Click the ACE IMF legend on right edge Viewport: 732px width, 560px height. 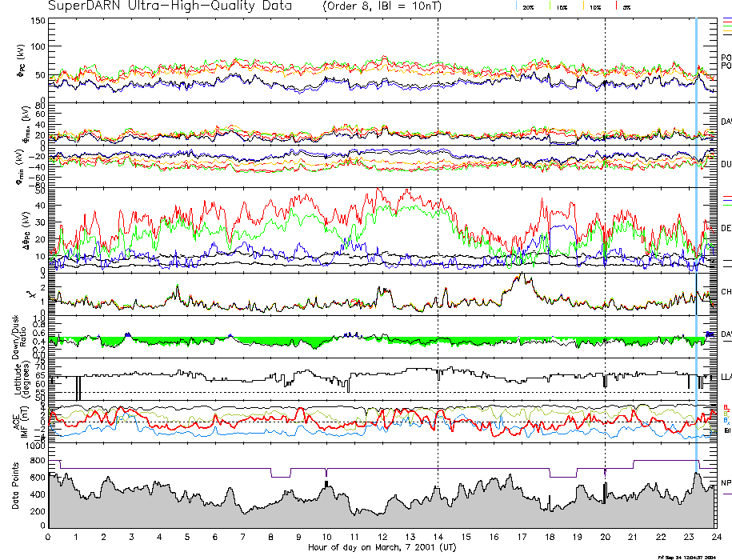726,418
